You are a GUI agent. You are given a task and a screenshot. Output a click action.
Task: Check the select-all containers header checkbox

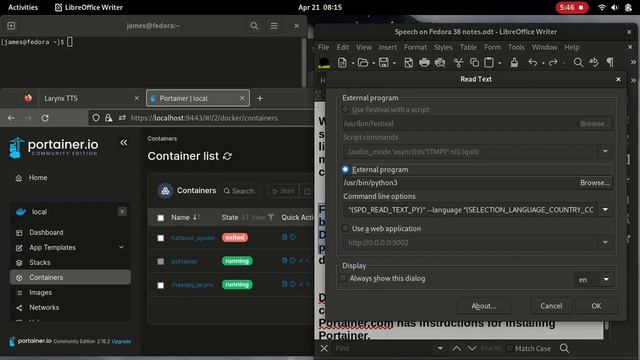(x=161, y=218)
